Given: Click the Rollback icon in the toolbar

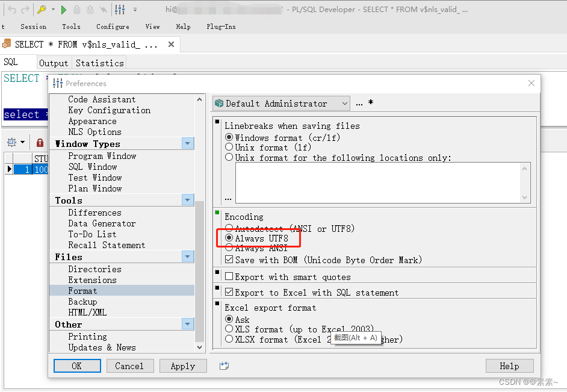Looking at the screenshot, I should click(90, 10).
